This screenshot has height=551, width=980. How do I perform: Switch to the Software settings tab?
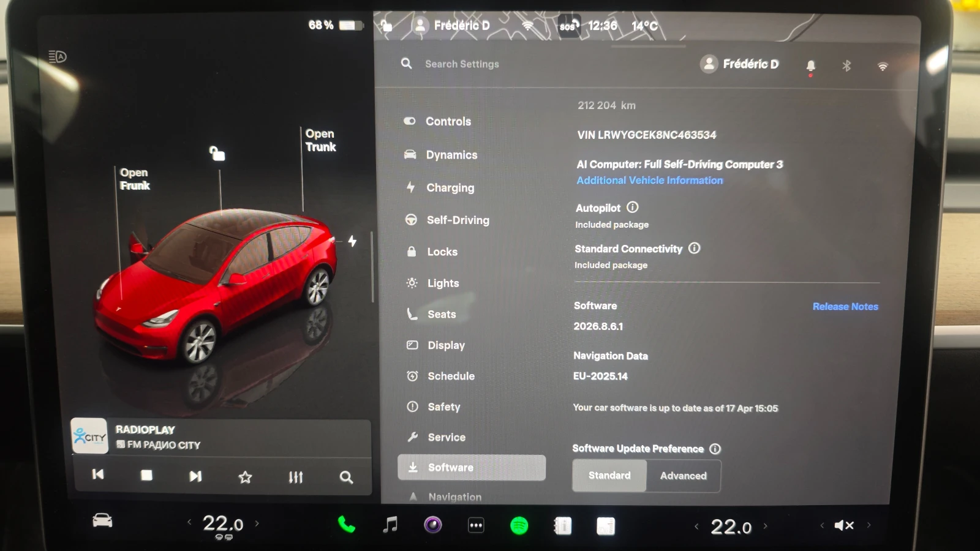(451, 467)
